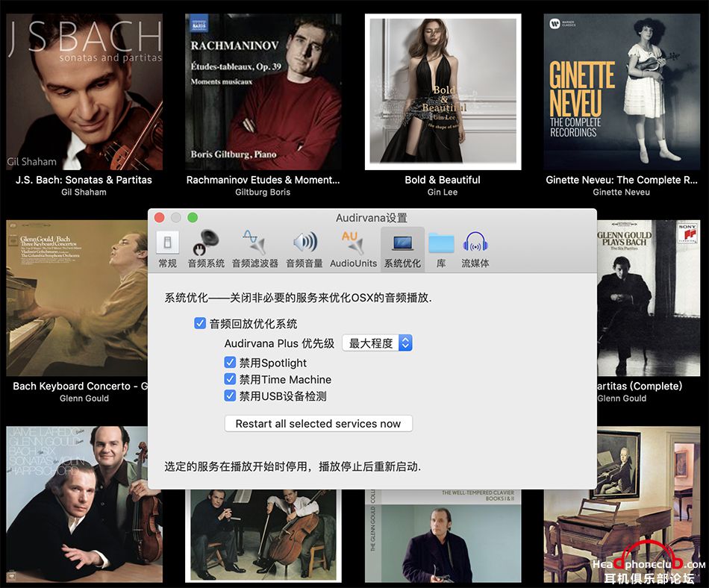Open the 音频滤波器 audio filters icon
This screenshot has height=588, width=709.
pos(255,249)
